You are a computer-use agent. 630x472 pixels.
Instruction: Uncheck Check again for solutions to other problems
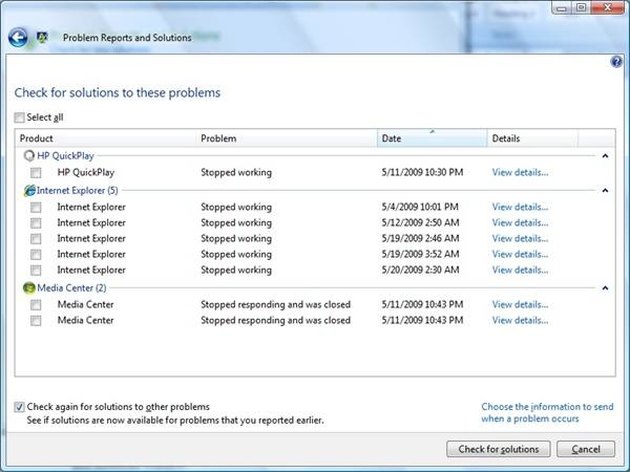click(x=19, y=407)
